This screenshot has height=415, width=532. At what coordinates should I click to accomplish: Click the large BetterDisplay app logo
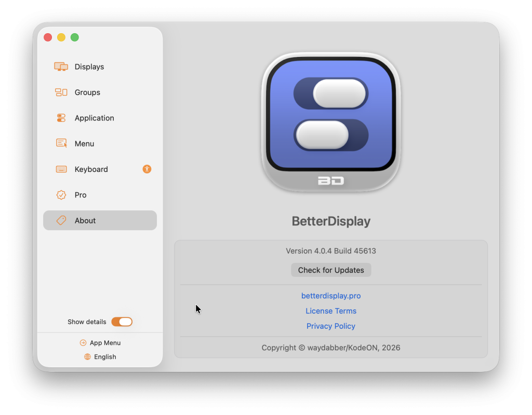point(331,122)
